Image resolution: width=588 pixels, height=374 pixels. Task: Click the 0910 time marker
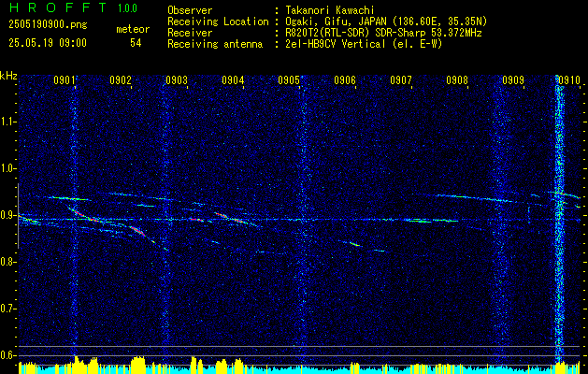pos(569,79)
